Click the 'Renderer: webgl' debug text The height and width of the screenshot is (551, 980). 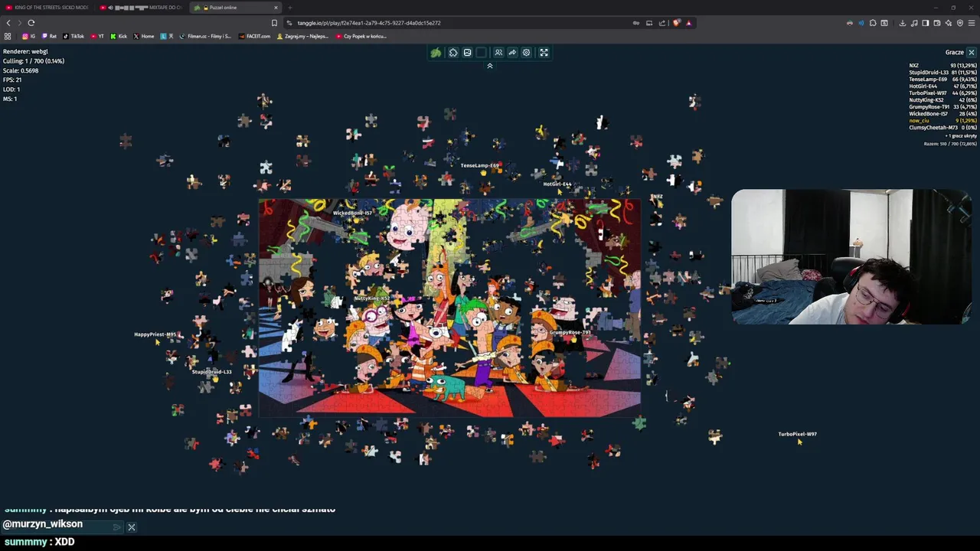[x=25, y=51]
